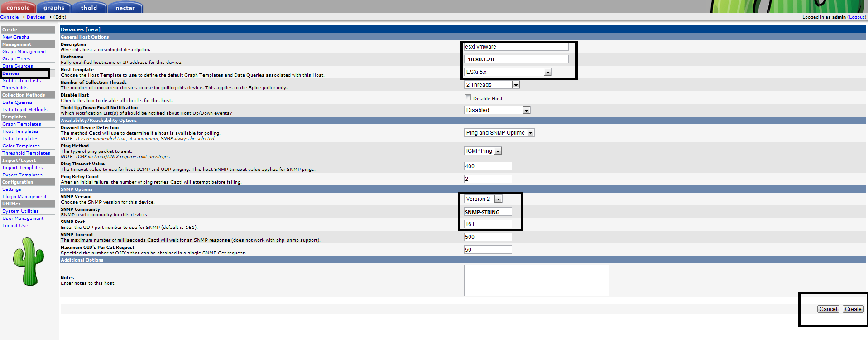Click inside the Notes text area
This screenshot has height=340, width=868.
coord(537,281)
